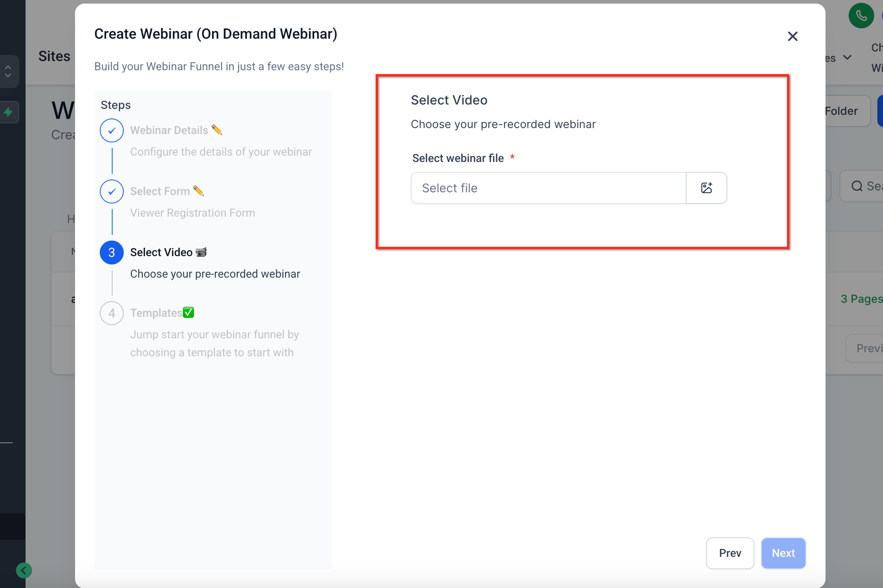Viewport: 883px width, 588px height.
Task: Click the step 4 Templates circle
Action: (112, 313)
